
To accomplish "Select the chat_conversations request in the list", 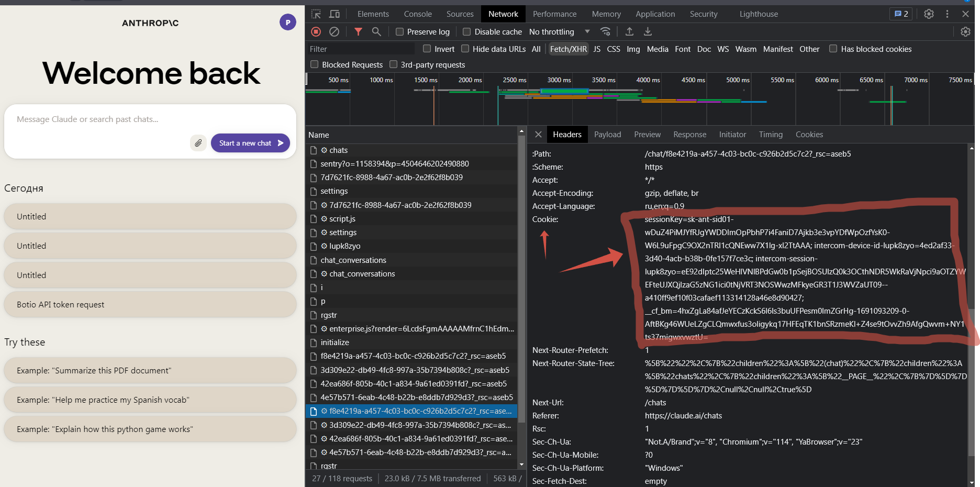I will point(353,260).
